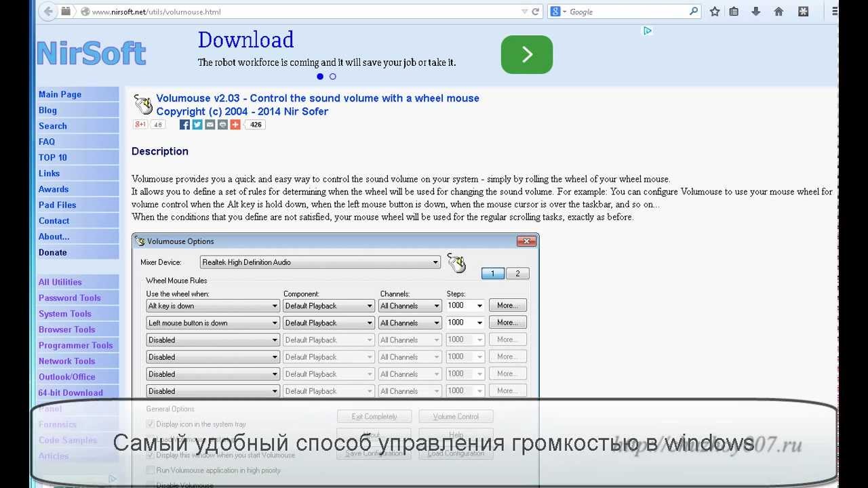The image size is (868, 488).
Task: Click the Volumouse v2.03 title heading
Action: (317, 98)
